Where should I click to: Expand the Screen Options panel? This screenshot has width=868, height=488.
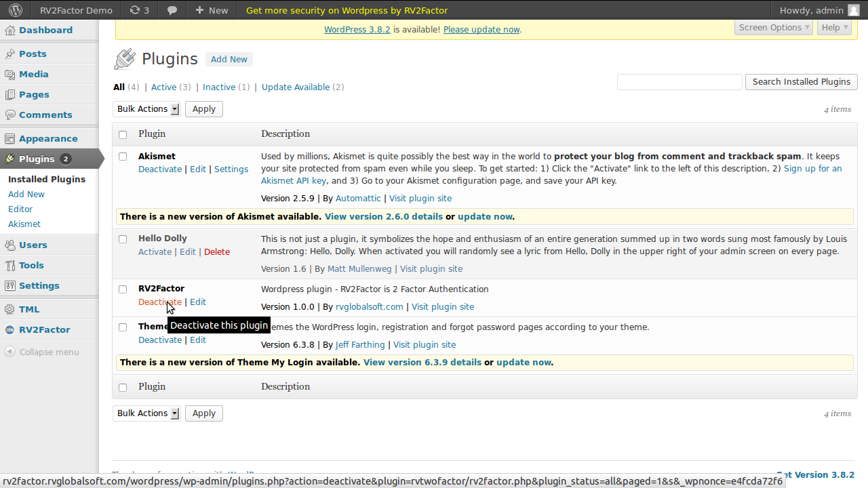[x=774, y=27]
